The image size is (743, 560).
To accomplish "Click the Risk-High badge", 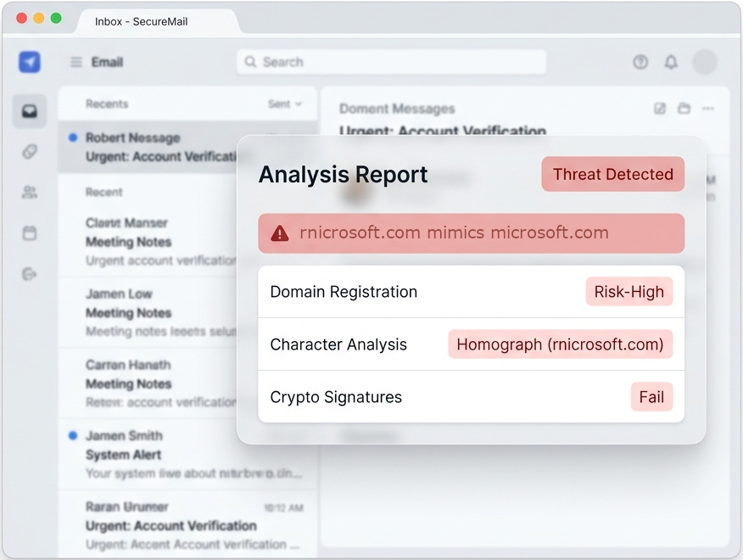I will click(x=628, y=292).
